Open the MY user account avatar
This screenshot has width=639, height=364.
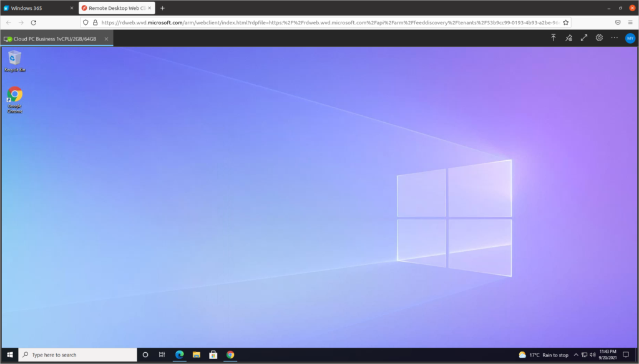[630, 38]
